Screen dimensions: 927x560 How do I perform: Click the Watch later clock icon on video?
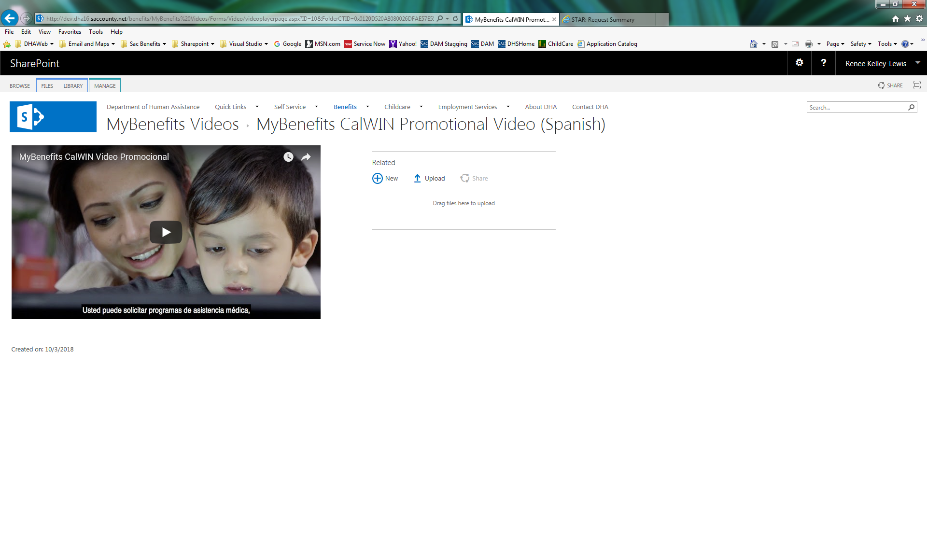click(x=288, y=157)
